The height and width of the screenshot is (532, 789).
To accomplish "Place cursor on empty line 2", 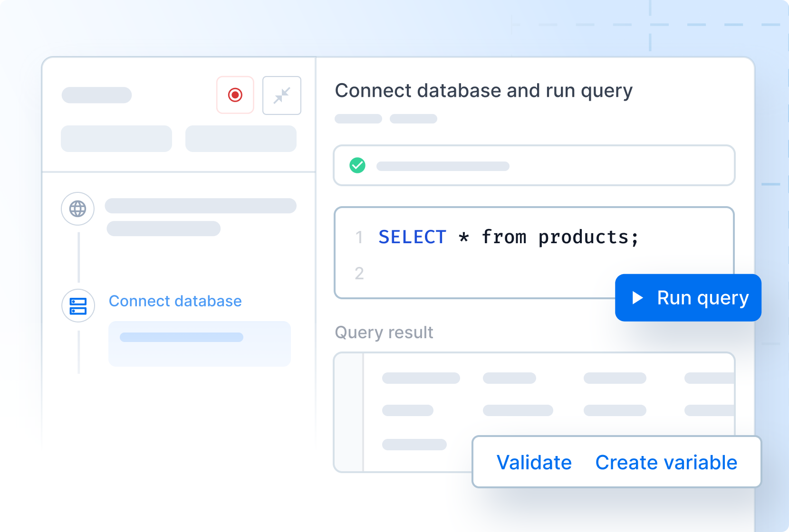I will click(475, 273).
